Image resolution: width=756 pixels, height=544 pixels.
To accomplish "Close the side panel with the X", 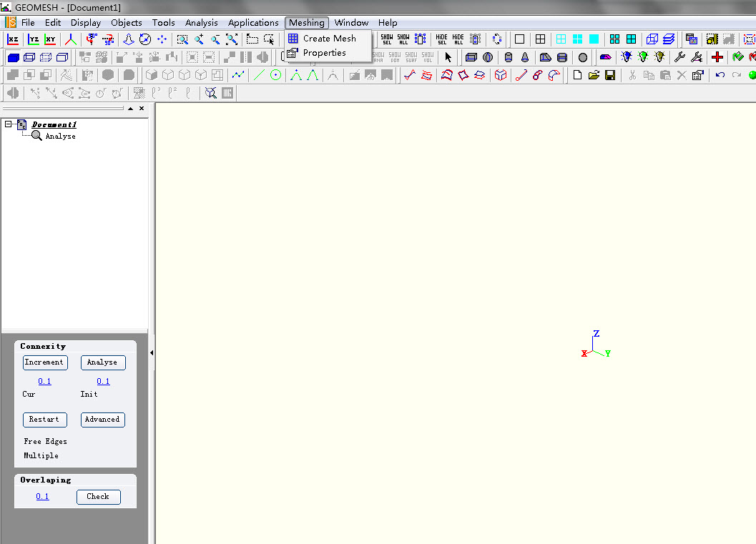I will 142,109.
